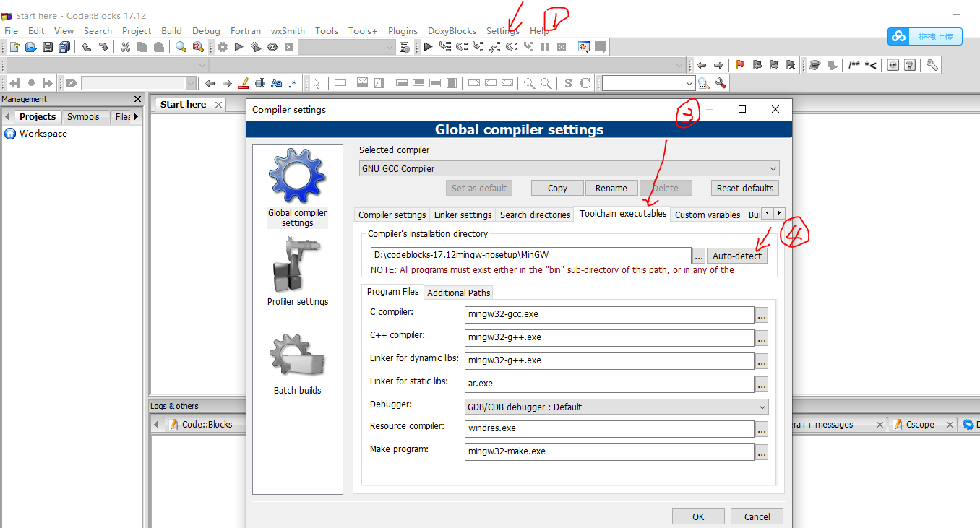Open Find with the magnifier icon
The image size is (980, 528).
(181, 47)
